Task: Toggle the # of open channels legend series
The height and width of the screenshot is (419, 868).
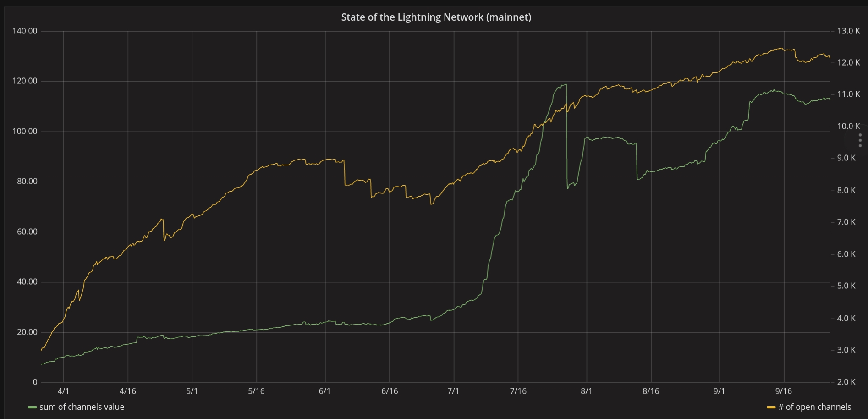Action: tap(814, 407)
